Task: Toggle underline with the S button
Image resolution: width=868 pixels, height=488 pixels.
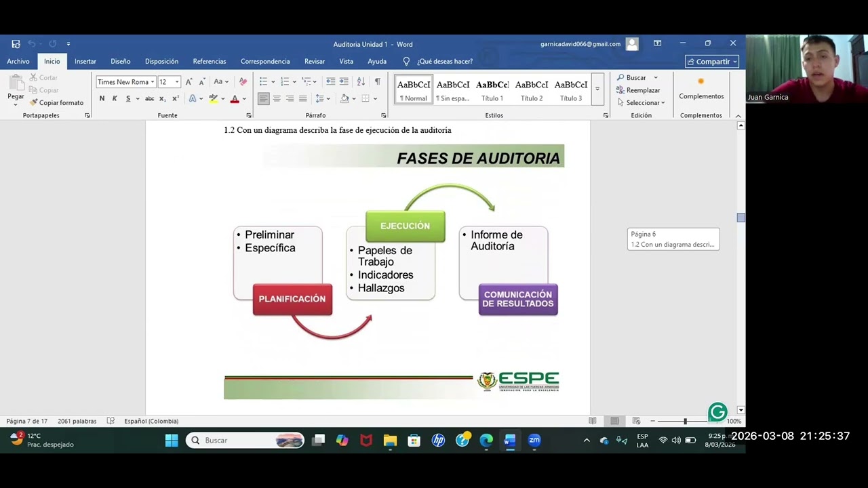Action: pyautogui.click(x=127, y=99)
